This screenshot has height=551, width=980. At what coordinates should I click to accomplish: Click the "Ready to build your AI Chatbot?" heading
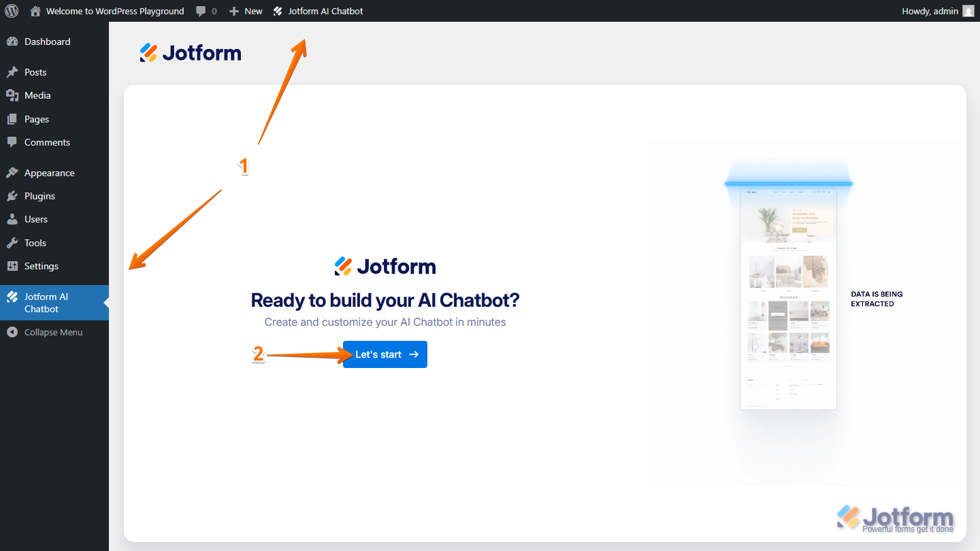385,300
